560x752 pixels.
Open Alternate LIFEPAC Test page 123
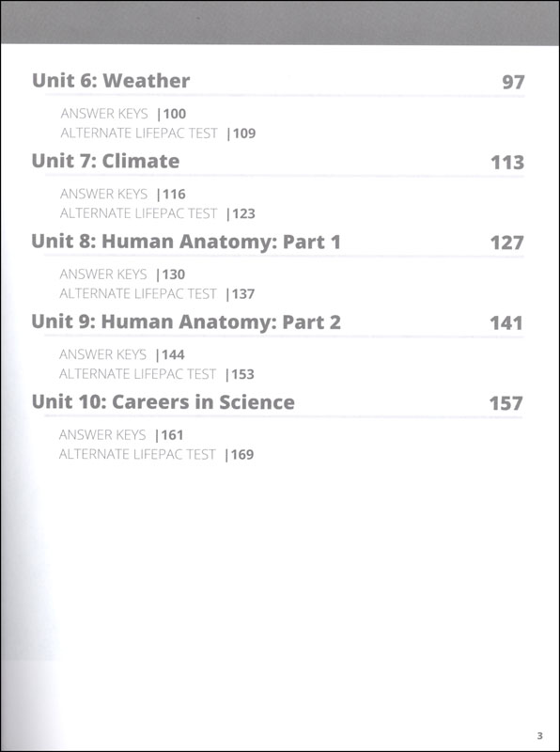[x=158, y=213]
